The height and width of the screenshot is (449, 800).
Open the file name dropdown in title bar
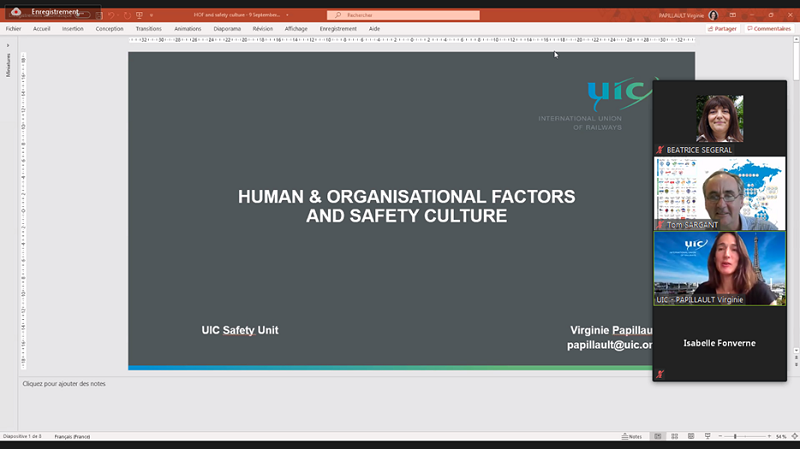tap(287, 15)
